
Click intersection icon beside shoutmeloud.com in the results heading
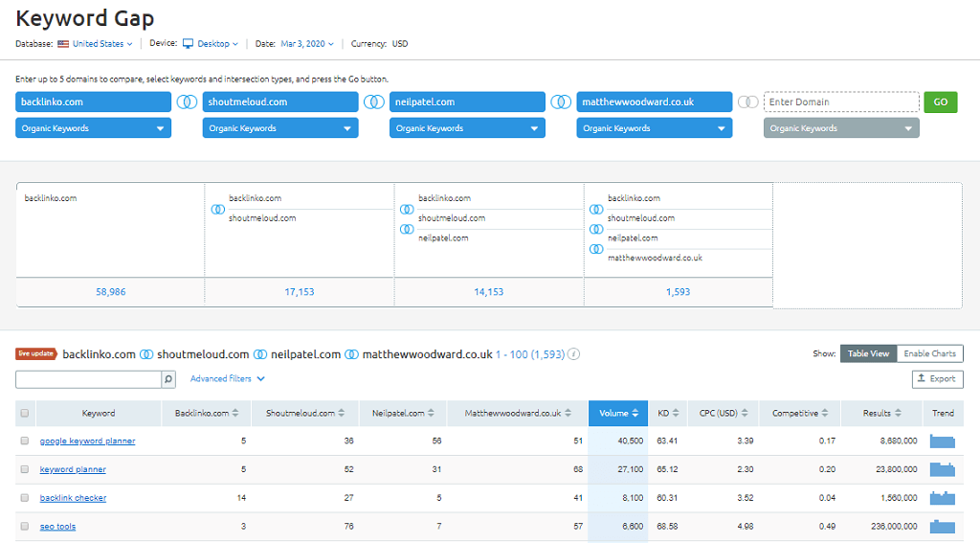[x=146, y=354]
